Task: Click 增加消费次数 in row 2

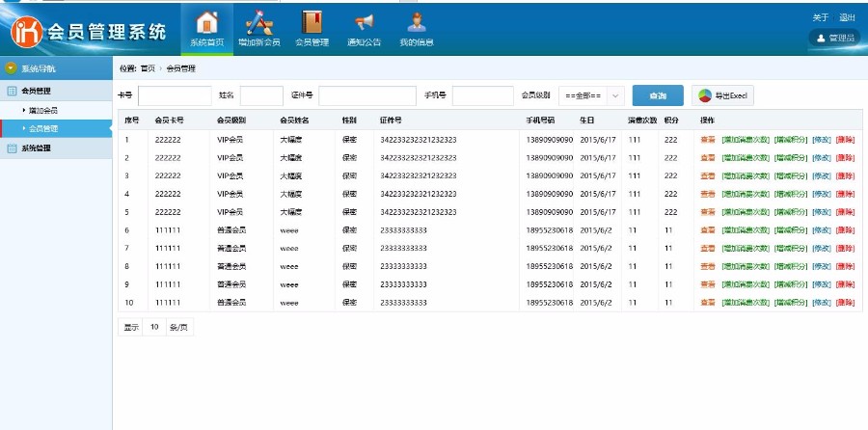Action: click(x=746, y=158)
